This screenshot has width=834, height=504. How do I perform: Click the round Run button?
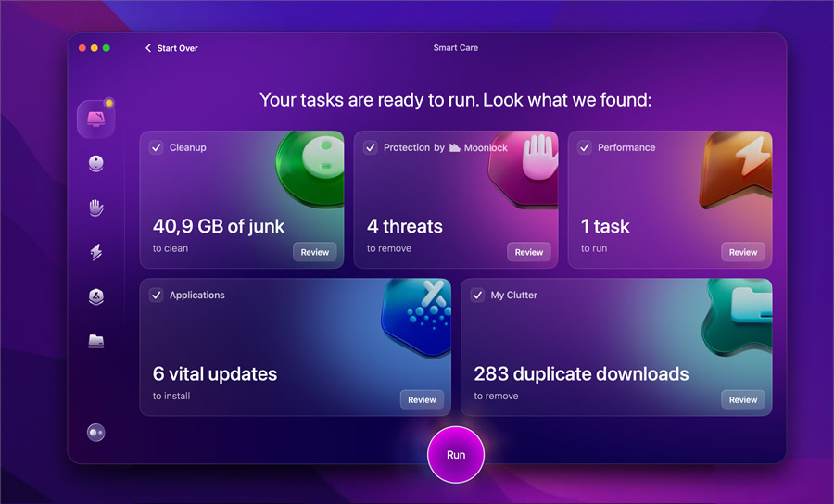[x=456, y=455]
